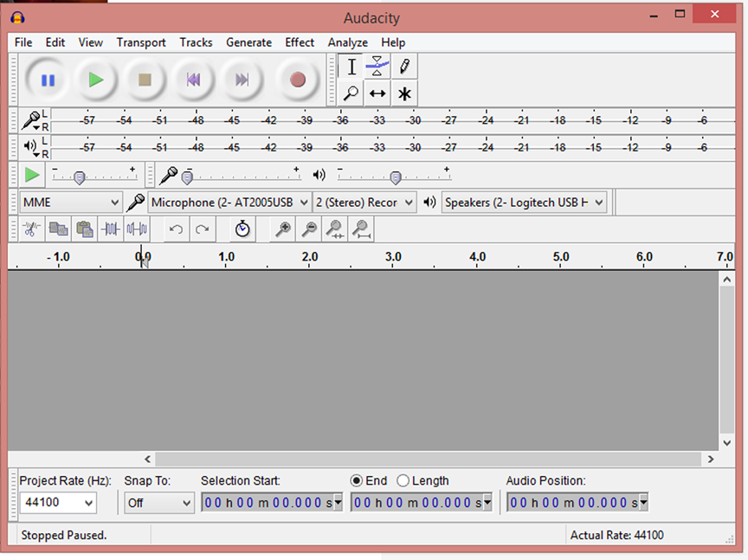
Task: Open the Help menu
Action: 393,42
